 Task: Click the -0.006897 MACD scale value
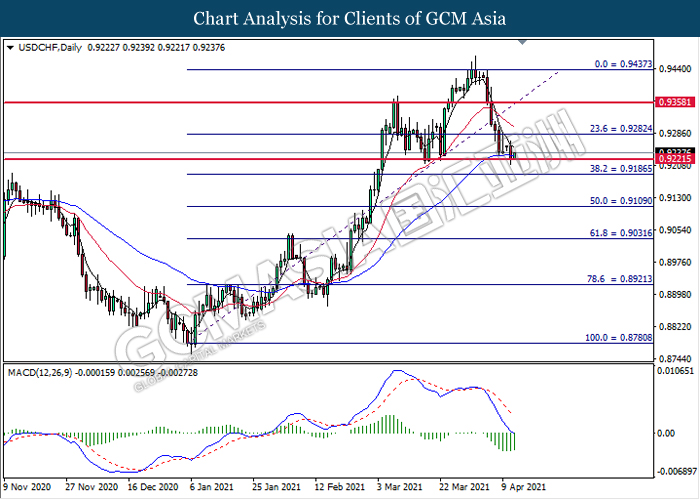tap(676, 470)
